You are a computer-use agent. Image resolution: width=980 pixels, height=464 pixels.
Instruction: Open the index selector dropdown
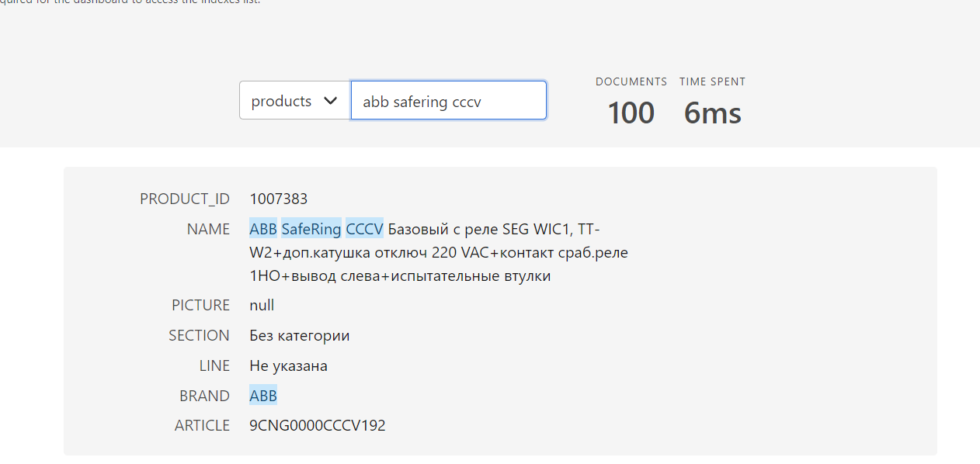pos(294,100)
